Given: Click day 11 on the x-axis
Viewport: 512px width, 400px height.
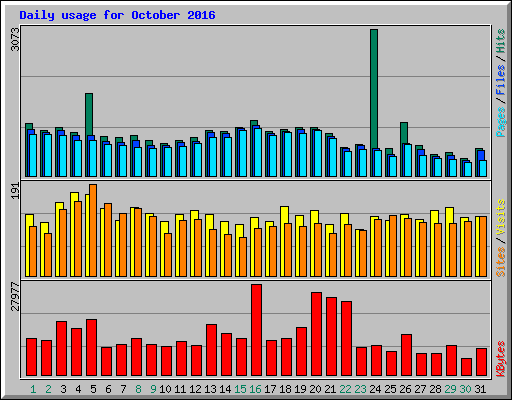Looking at the screenshot, I should (180, 389).
